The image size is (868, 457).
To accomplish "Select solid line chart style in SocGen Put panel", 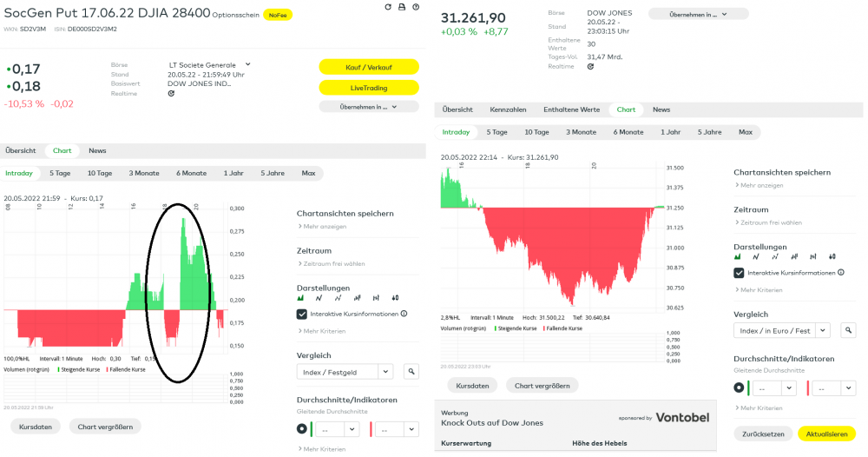I will pyautogui.click(x=319, y=298).
